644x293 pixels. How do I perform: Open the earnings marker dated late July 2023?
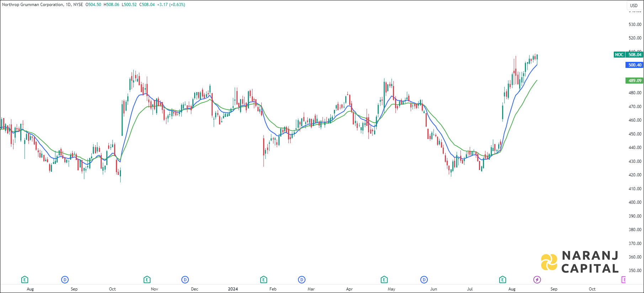25,280
